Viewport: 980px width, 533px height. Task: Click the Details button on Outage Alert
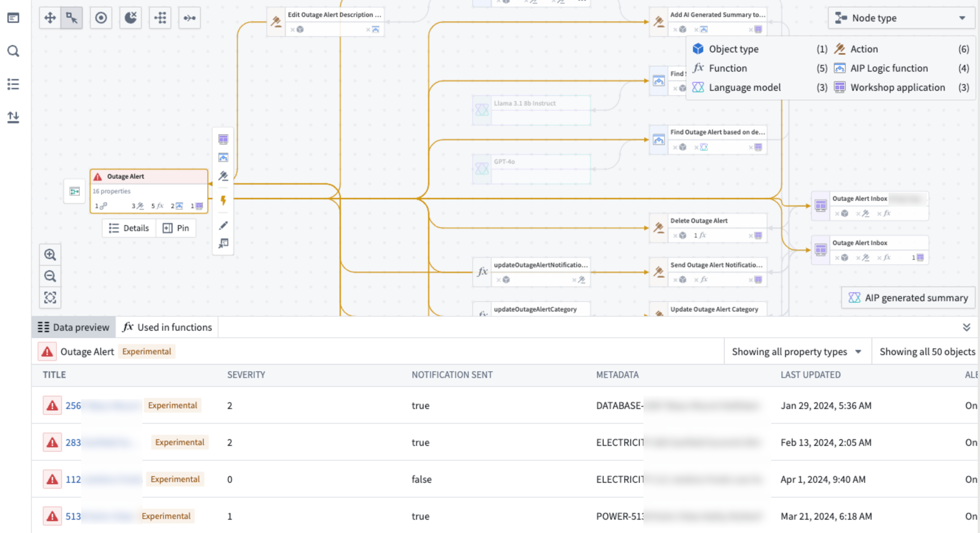click(129, 228)
